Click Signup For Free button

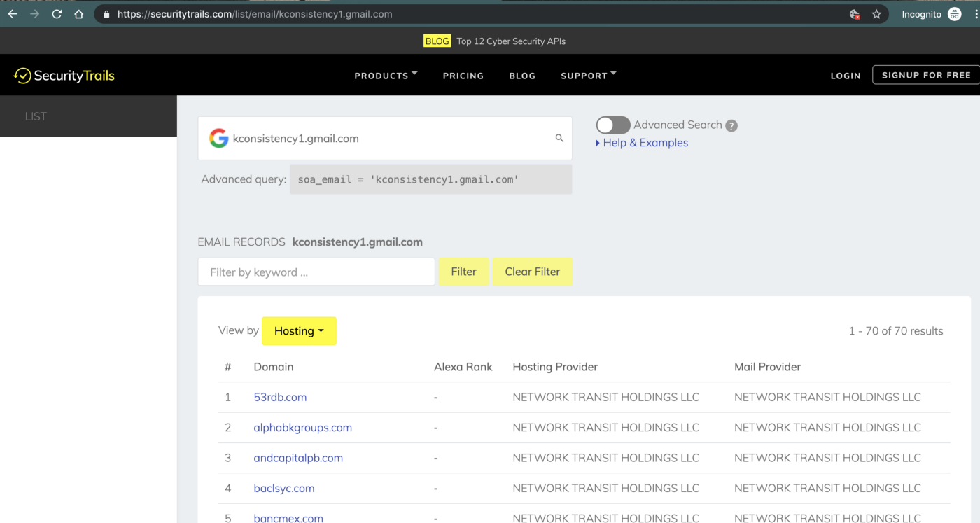point(926,75)
